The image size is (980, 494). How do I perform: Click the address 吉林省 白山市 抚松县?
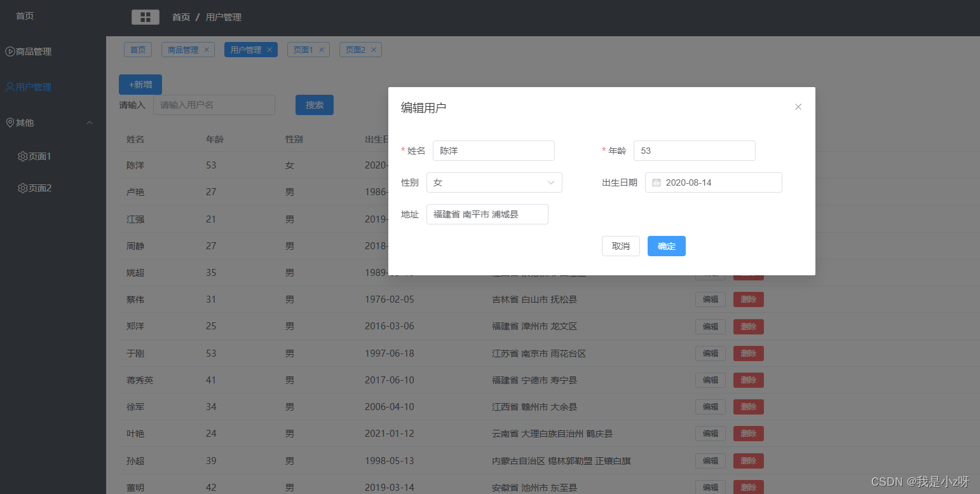pos(534,299)
